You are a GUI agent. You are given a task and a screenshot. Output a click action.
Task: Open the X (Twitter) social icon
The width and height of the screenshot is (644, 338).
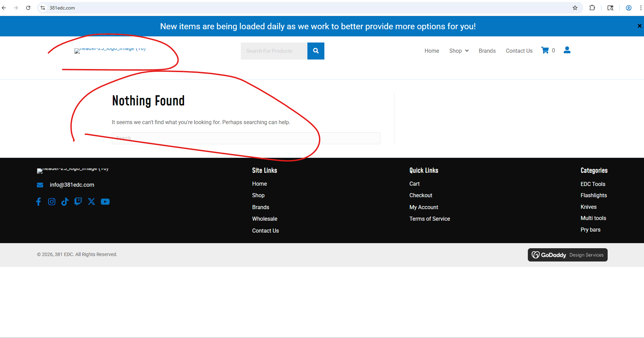tap(91, 202)
